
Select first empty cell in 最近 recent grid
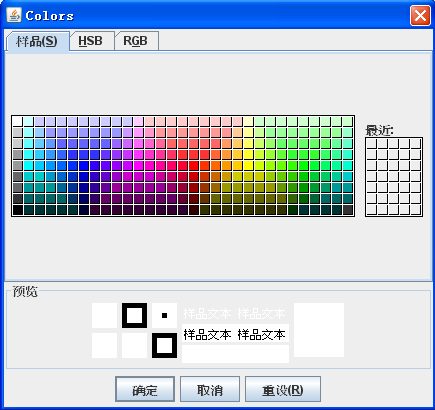click(371, 144)
